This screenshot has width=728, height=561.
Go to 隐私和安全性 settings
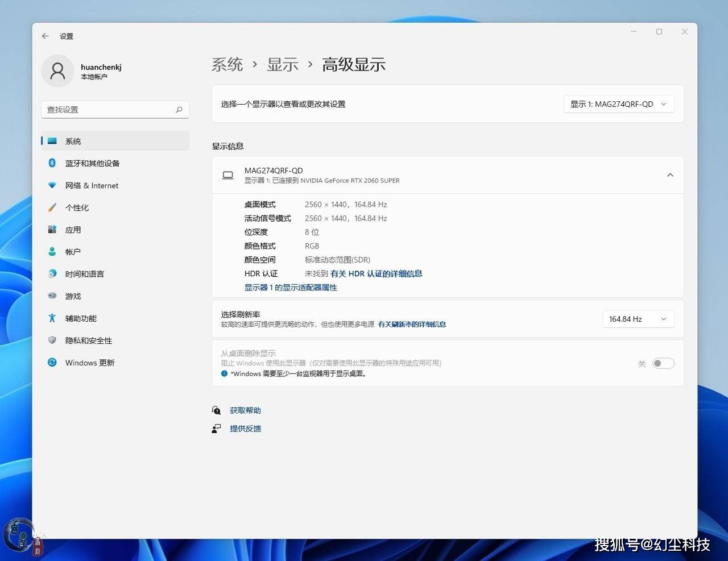115,340
